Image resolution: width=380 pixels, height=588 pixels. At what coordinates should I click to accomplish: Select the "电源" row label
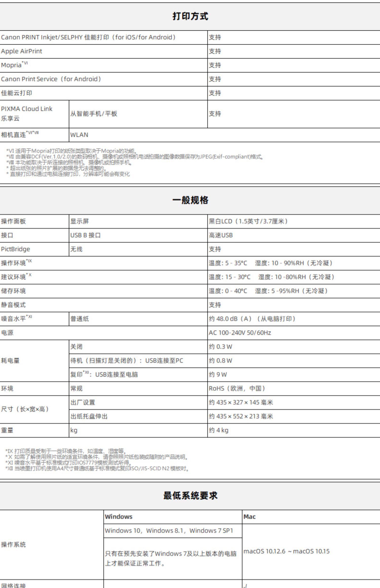[x=7, y=333]
